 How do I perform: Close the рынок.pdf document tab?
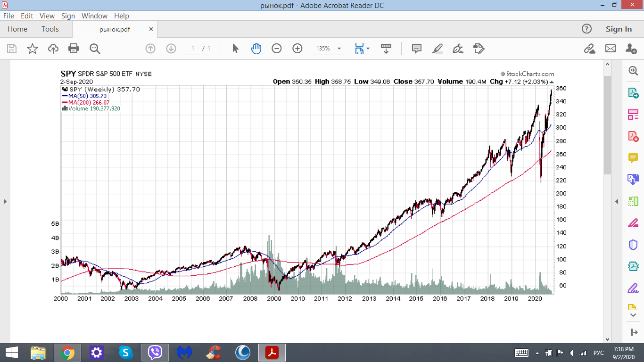[x=151, y=29]
